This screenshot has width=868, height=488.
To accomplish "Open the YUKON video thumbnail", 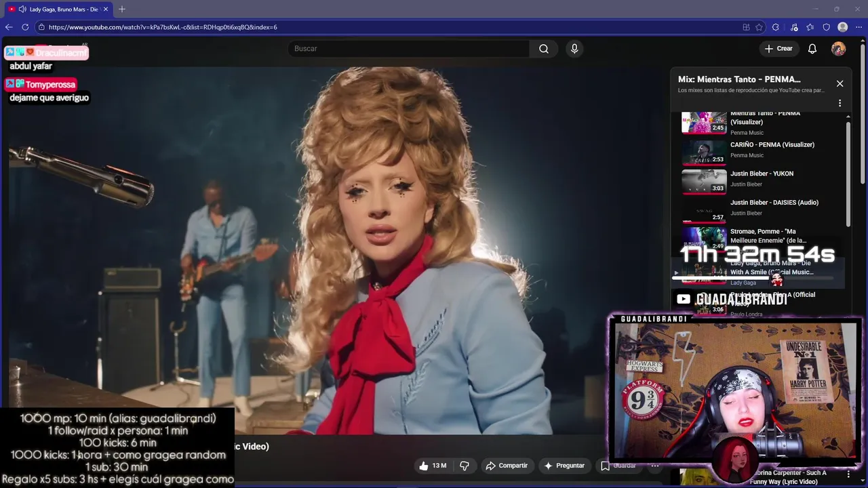I will click(704, 182).
